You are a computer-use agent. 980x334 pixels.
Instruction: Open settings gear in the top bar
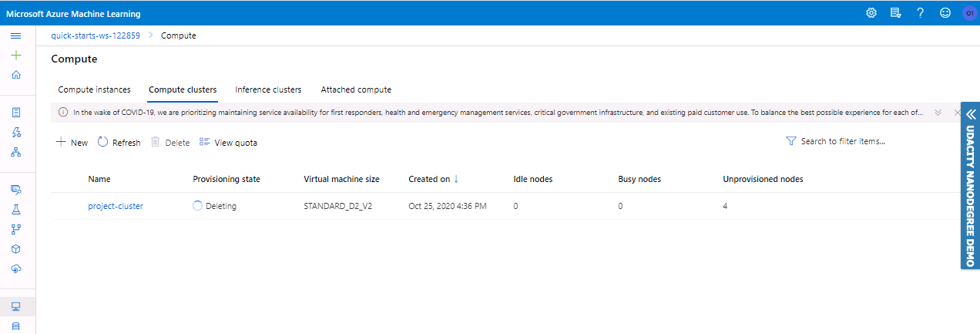871,13
